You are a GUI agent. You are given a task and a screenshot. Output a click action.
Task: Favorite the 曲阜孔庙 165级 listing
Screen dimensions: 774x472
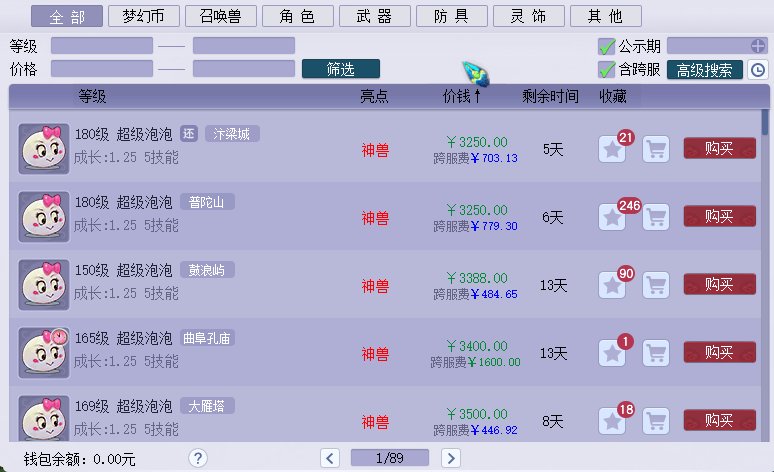coord(612,354)
